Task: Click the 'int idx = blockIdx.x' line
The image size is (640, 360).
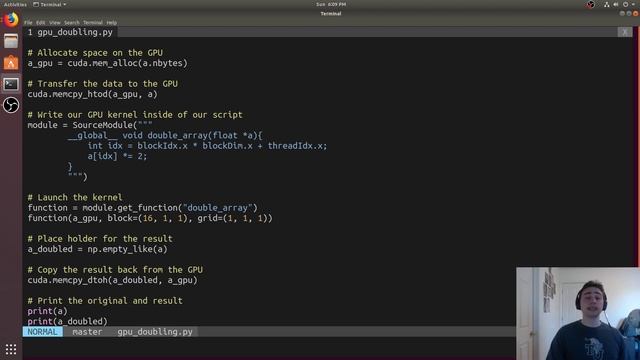Action: [207, 146]
